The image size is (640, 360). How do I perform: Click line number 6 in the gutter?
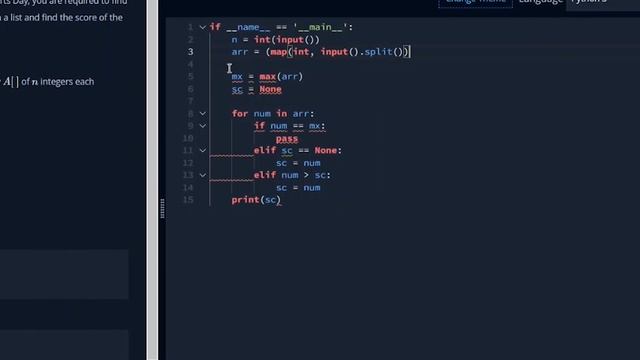[190, 89]
